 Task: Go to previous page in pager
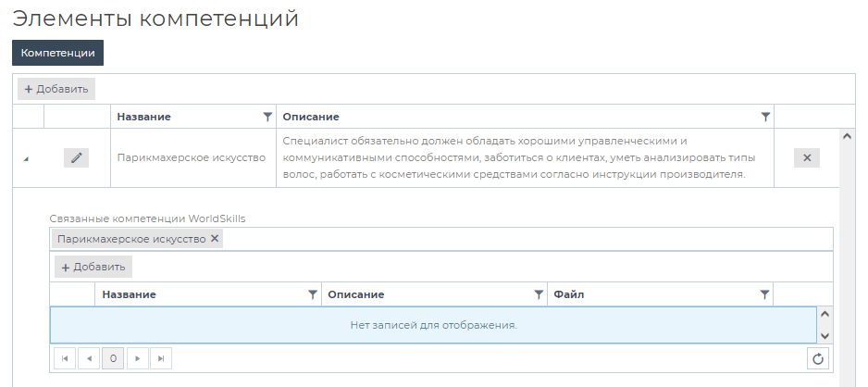coord(89,358)
